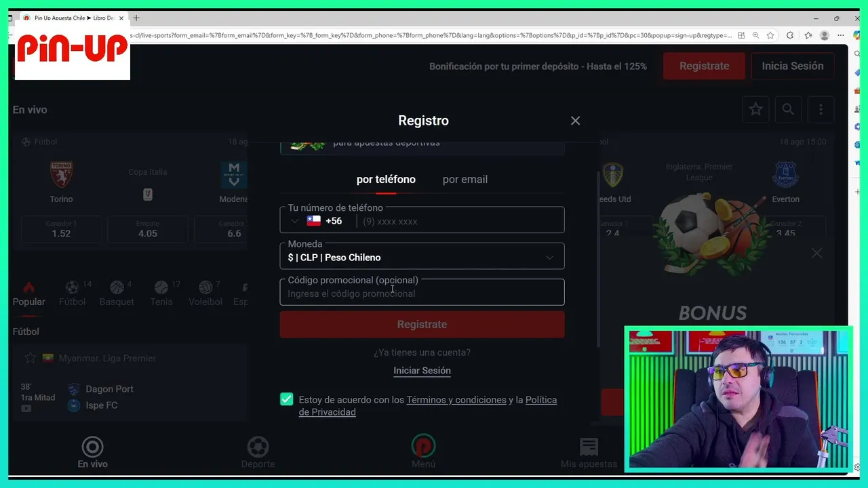Click the Iniciar Sesión header button
This screenshot has height=488, width=868.
point(793,66)
